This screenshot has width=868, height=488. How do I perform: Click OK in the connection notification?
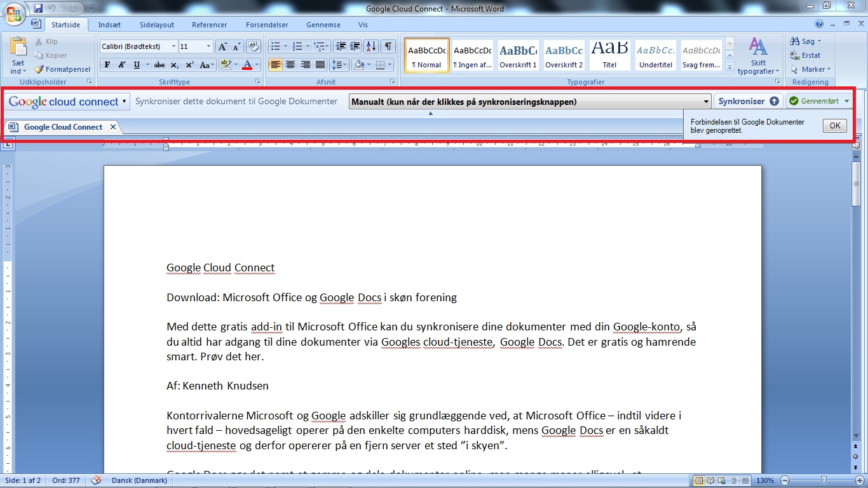[834, 126]
